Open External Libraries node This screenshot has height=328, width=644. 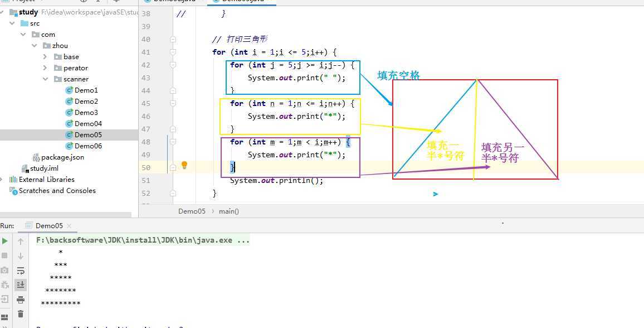(x=47, y=179)
